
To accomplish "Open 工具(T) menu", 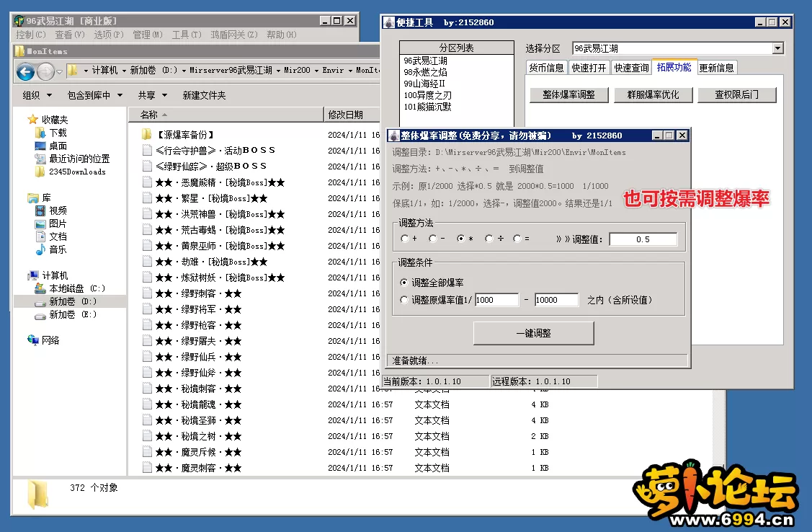I will click(187, 35).
